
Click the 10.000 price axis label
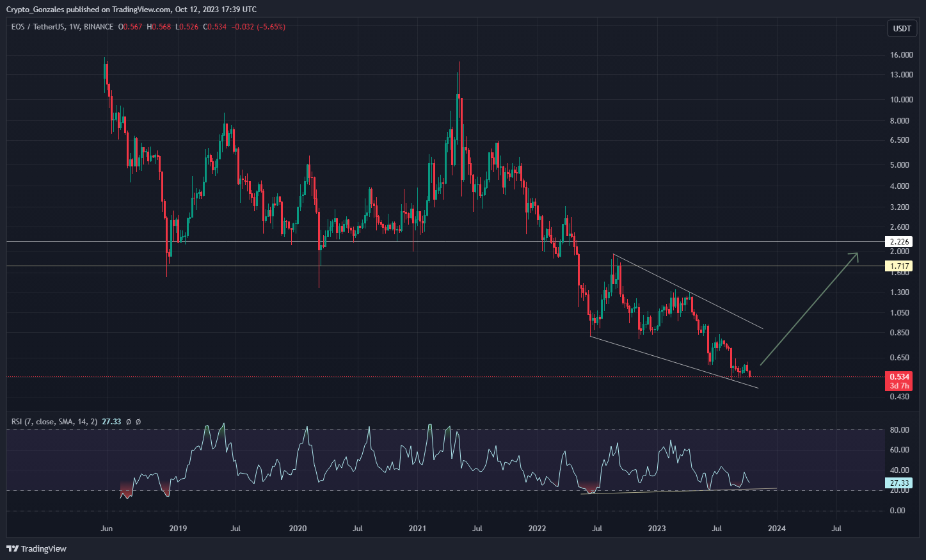(x=901, y=100)
